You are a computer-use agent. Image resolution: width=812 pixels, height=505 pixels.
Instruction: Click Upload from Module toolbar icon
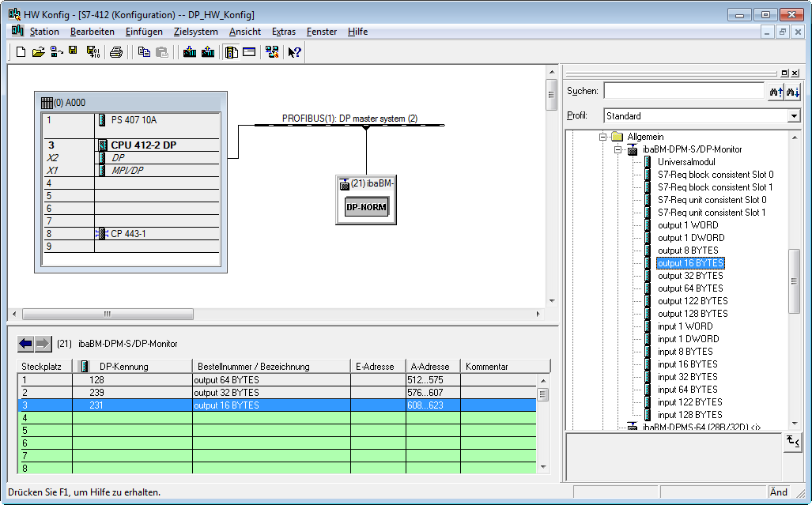[208, 52]
